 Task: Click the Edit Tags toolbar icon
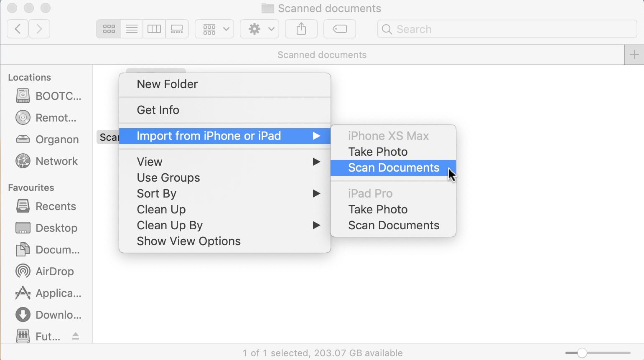click(x=340, y=29)
